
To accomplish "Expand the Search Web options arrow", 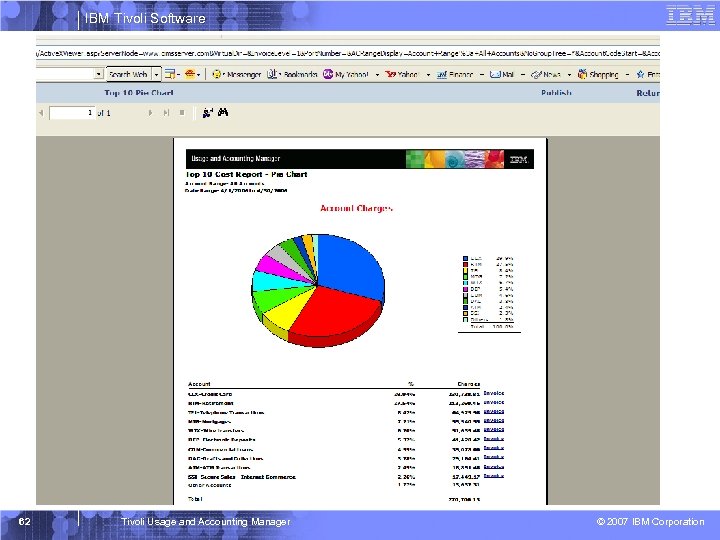I will [156, 74].
